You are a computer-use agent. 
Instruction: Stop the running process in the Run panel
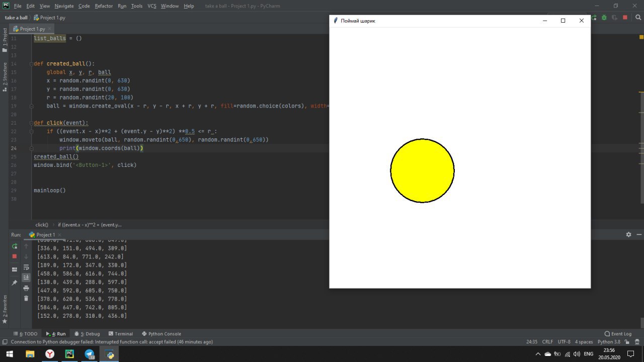pyautogui.click(x=15, y=256)
